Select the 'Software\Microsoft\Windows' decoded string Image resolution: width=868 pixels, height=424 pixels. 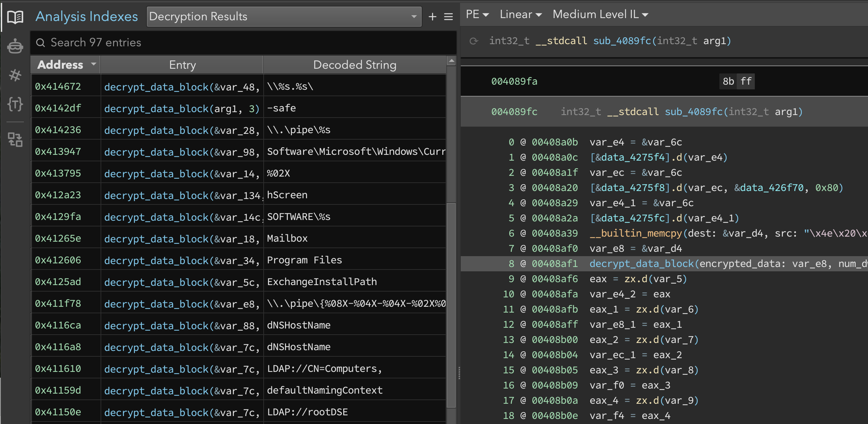click(356, 152)
